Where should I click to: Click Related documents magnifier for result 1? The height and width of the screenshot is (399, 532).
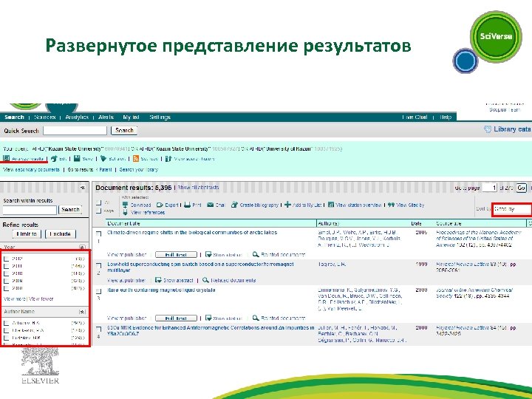256,254
